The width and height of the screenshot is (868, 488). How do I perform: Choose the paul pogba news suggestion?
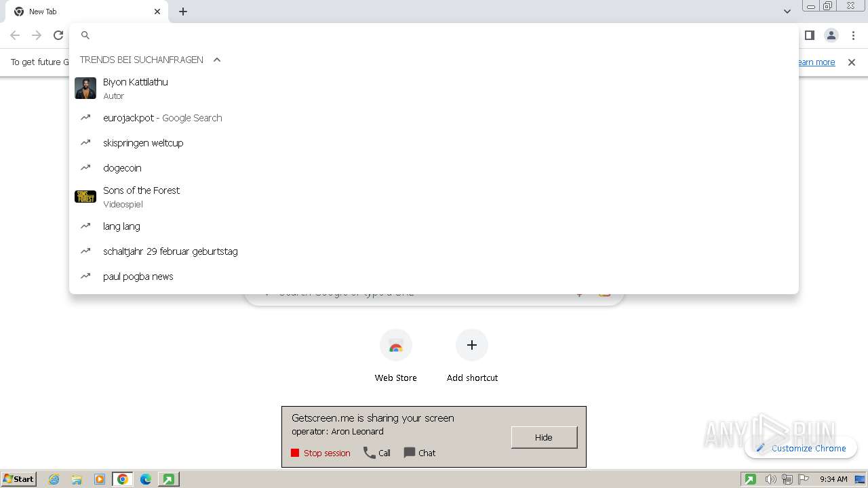434,277
